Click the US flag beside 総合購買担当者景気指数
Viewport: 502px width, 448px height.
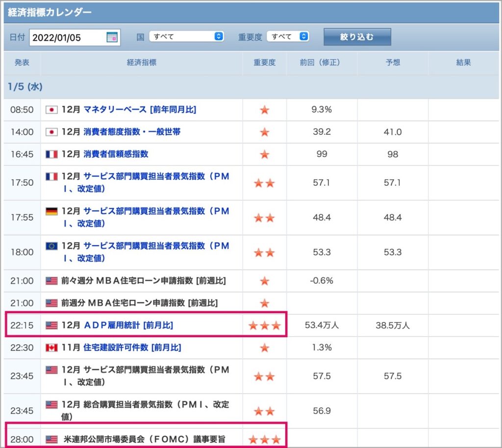[51, 404]
